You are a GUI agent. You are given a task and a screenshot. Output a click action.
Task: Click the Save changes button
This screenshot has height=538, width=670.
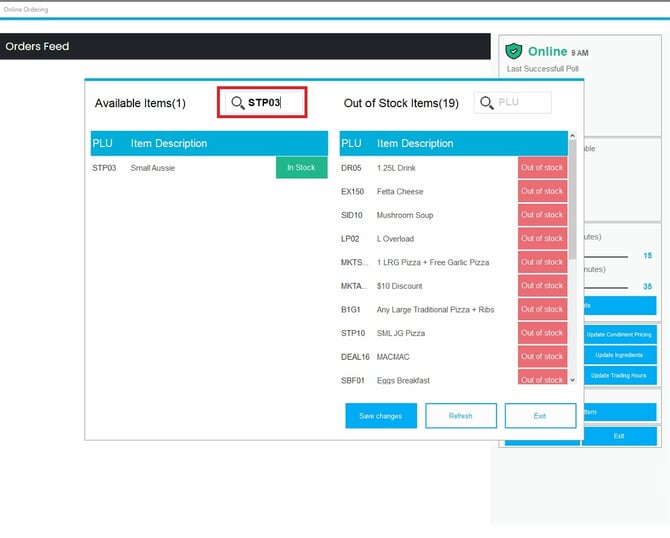click(x=381, y=416)
